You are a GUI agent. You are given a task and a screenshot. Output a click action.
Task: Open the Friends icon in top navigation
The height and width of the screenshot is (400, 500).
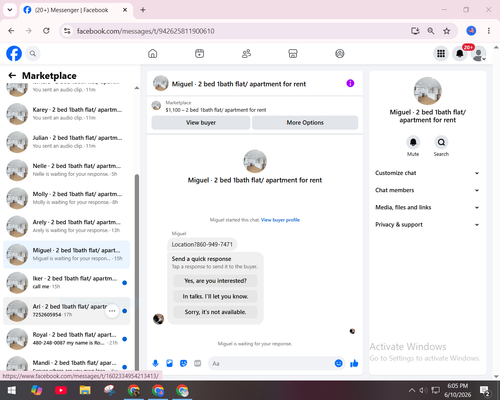(x=246, y=53)
